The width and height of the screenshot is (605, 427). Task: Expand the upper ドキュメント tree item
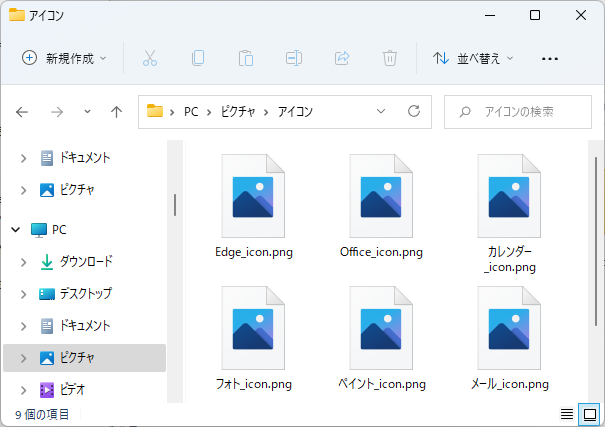(24, 158)
